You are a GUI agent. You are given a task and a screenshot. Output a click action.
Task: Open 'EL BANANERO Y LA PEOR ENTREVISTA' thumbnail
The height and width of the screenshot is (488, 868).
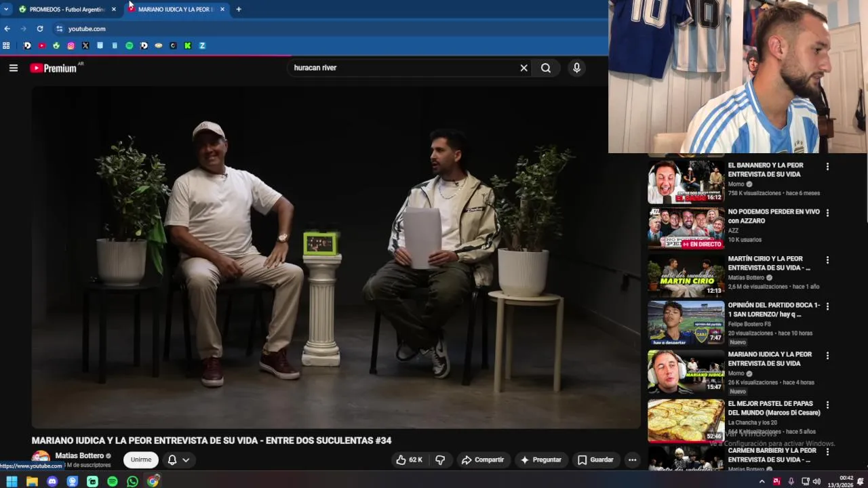pyautogui.click(x=686, y=182)
